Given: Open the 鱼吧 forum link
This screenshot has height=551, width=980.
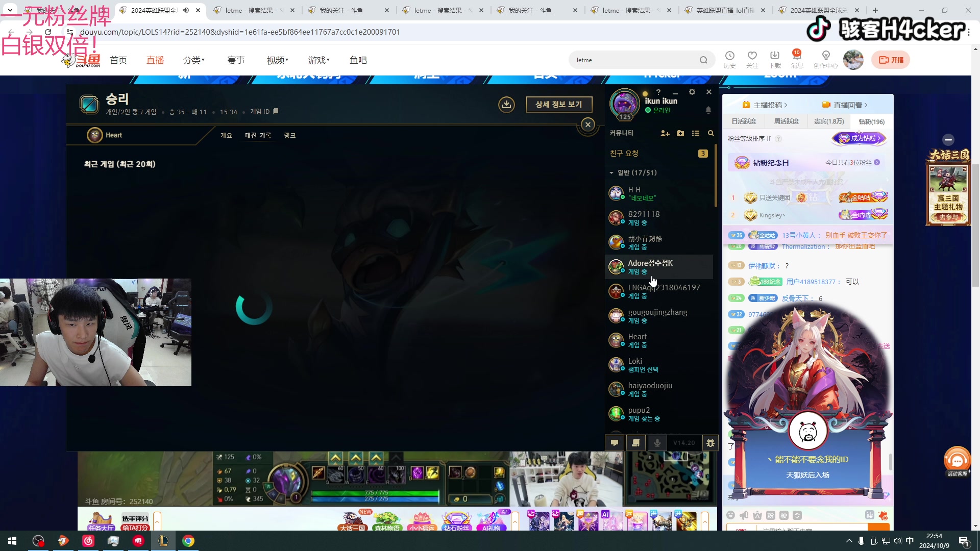Looking at the screenshot, I should pyautogui.click(x=358, y=60).
